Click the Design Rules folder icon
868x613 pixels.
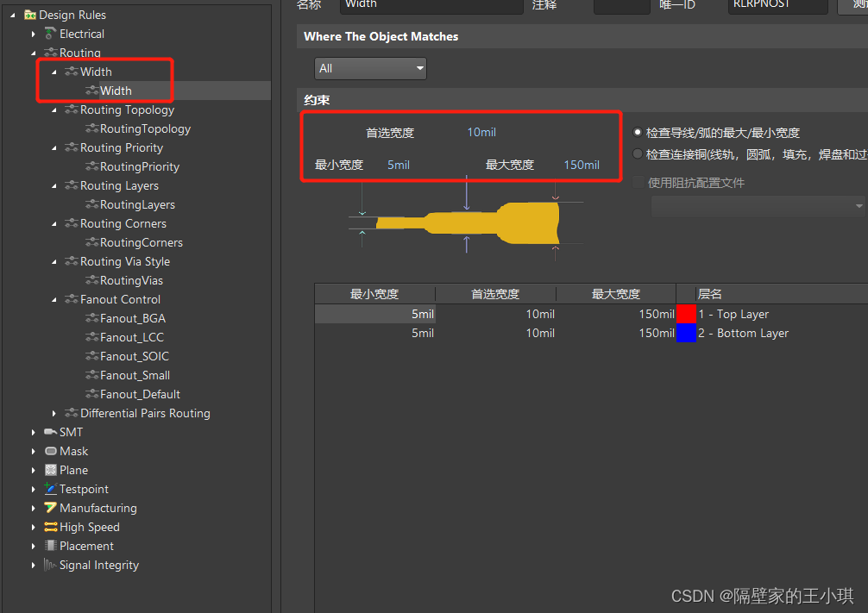point(30,15)
